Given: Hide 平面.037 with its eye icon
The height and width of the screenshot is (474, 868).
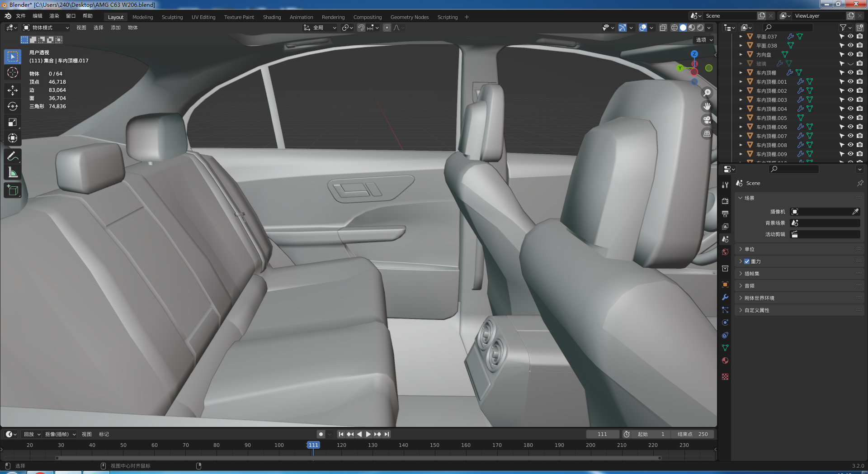Looking at the screenshot, I should [x=850, y=36].
